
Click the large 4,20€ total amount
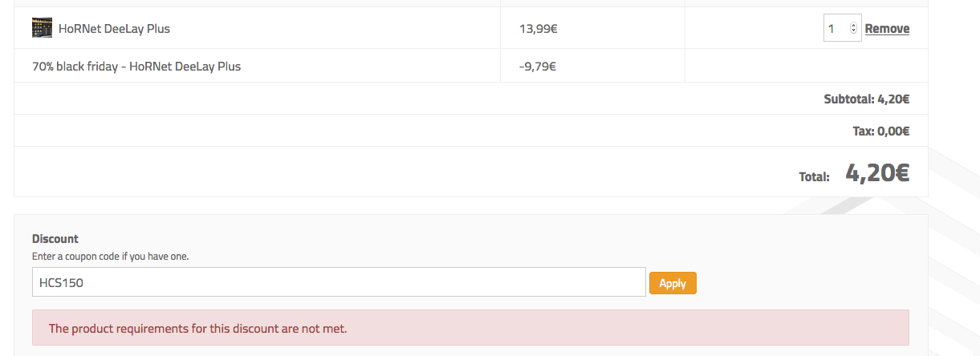(876, 172)
